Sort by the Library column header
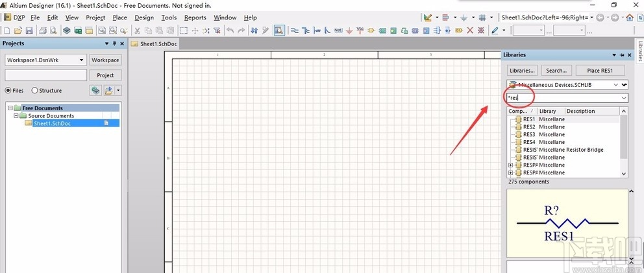Screen dimensions: 644x273 click(x=551, y=111)
